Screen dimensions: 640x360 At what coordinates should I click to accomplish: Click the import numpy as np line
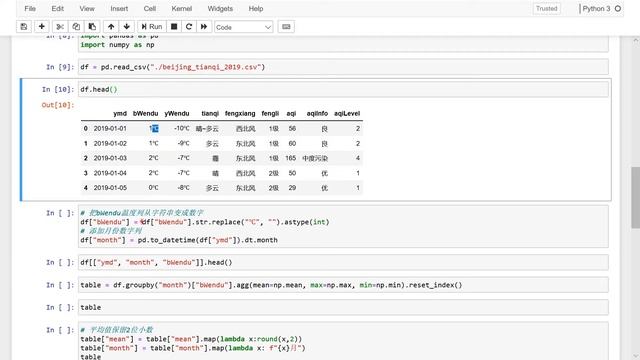tap(117, 45)
